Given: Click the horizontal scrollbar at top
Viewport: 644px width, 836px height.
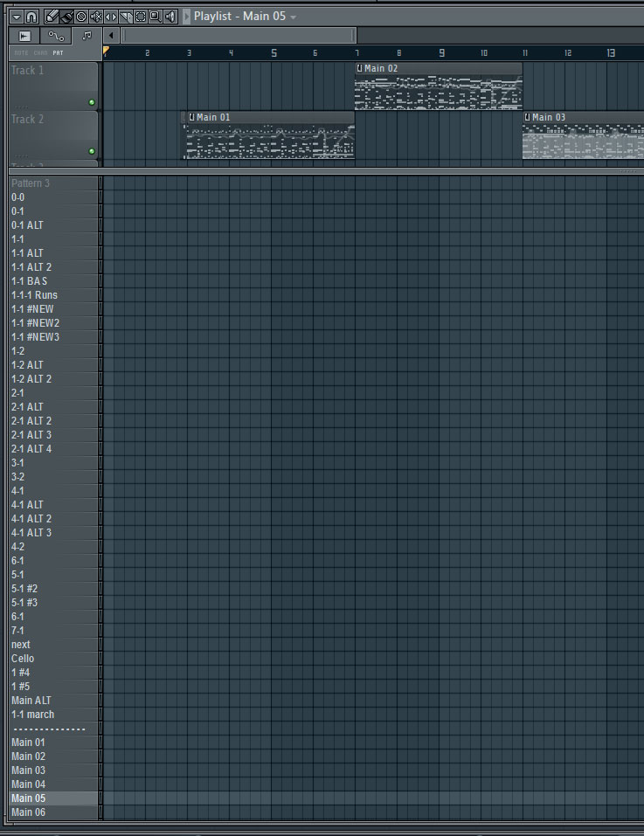Looking at the screenshot, I should click(239, 36).
